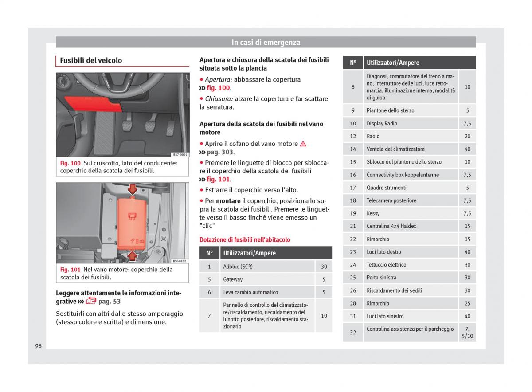This screenshot has height=392, width=532.
Task: Click the 'Utilizzatori/Ampere' header of the right table
Action: click(420, 63)
